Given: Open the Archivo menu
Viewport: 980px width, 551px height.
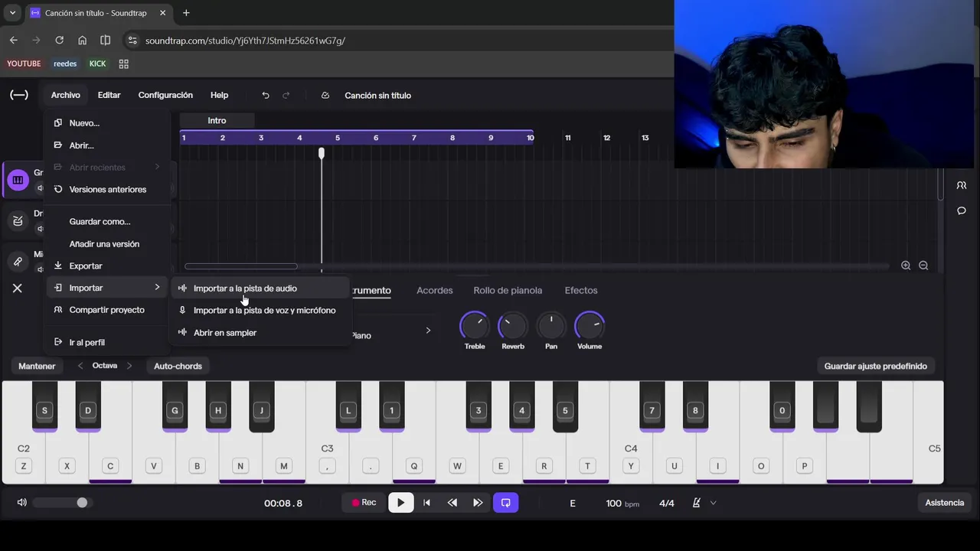Looking at the screenshot, I should pyautogui.click(x=66, y=95).
